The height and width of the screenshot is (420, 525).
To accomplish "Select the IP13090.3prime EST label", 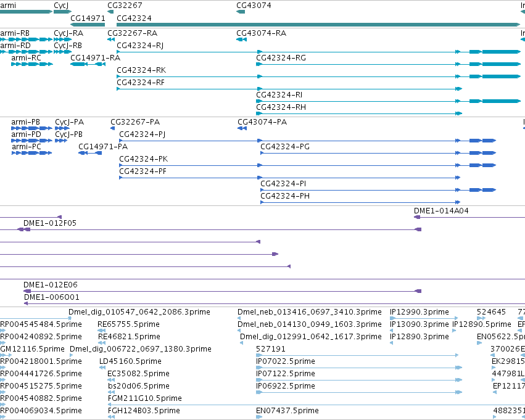I will tap(419, 324).
